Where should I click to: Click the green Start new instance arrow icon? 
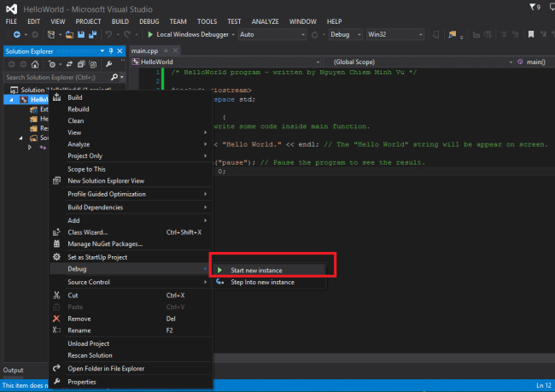click(x=219, y=270)
